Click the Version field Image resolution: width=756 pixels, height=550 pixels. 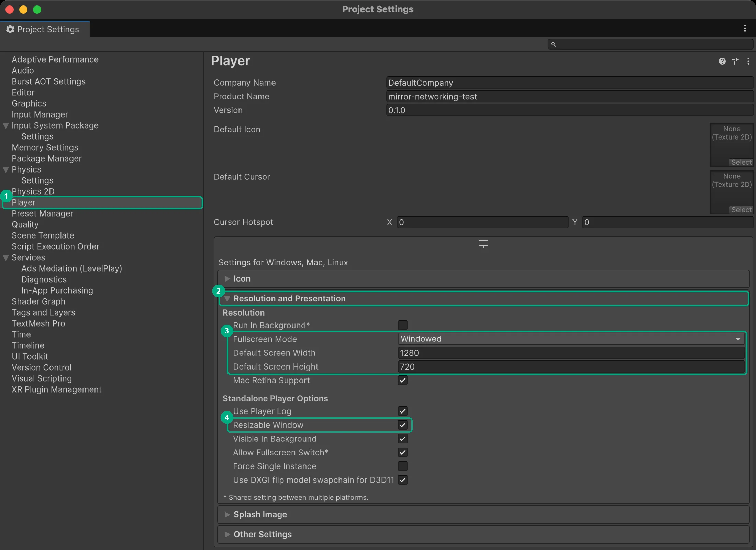[x=570, y=110]
